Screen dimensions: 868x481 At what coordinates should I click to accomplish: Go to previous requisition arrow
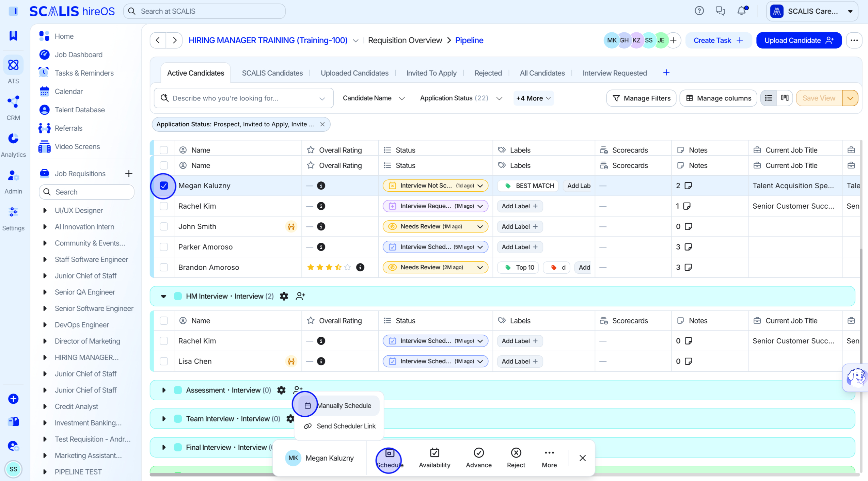158,40
